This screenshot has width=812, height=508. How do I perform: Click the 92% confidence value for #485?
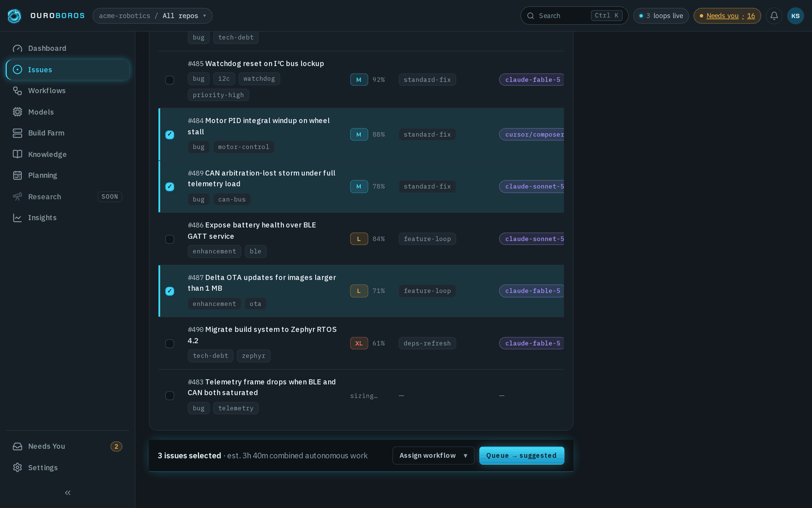(x=379, y=80)
